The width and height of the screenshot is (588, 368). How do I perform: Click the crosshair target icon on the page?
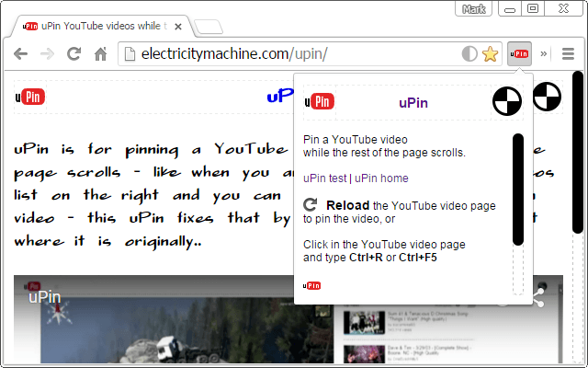(548, 97)
